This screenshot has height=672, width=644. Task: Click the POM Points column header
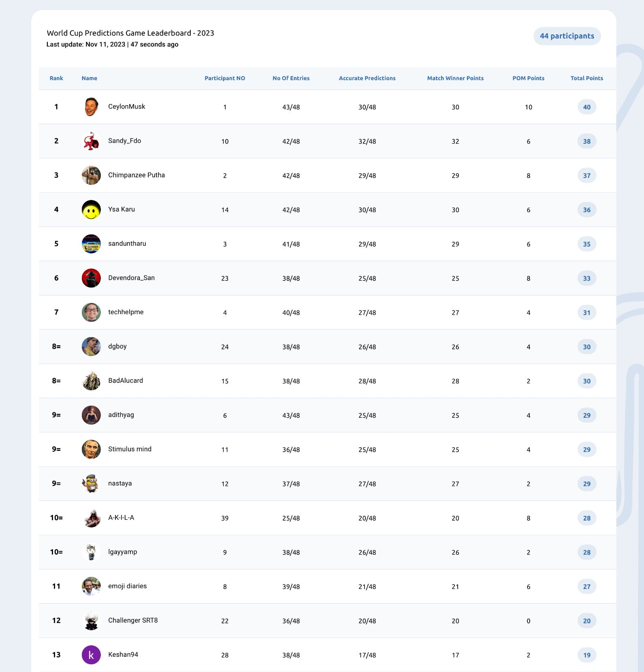(x=528, y=78)
